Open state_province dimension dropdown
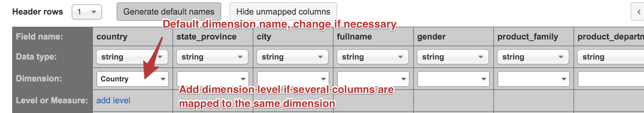 (213, 79)
